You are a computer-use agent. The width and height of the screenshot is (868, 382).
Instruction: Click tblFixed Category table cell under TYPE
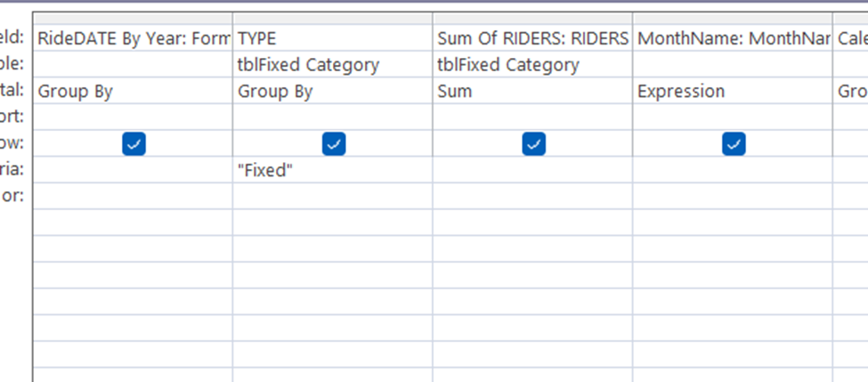click(x=332, y=65)
